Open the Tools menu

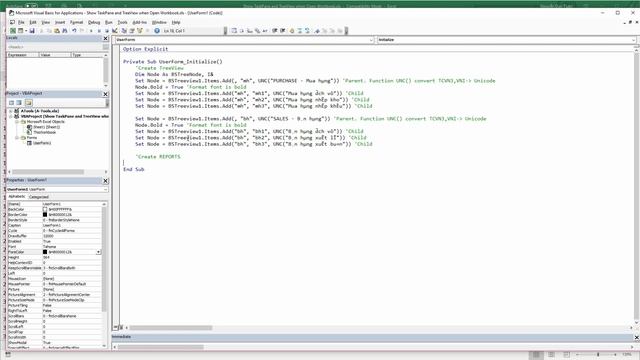[x=122, y=22]
